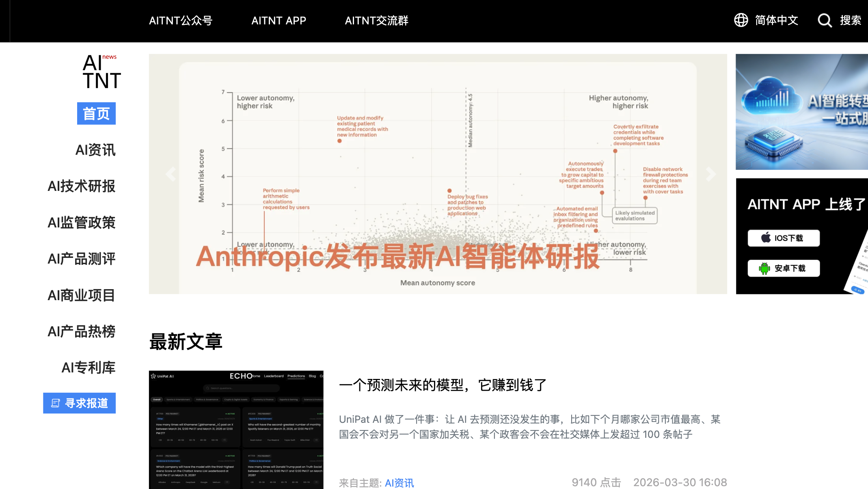868x489 pixels.
Task: Open the AITNT APP top menu
Action: pyautogui.click(x=279, y=21)
